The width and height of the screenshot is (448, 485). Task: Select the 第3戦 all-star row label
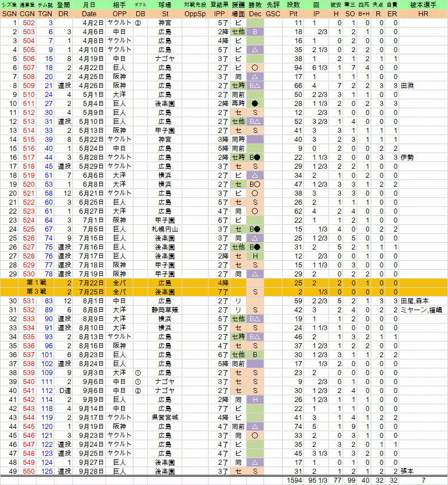coord(36,292)
